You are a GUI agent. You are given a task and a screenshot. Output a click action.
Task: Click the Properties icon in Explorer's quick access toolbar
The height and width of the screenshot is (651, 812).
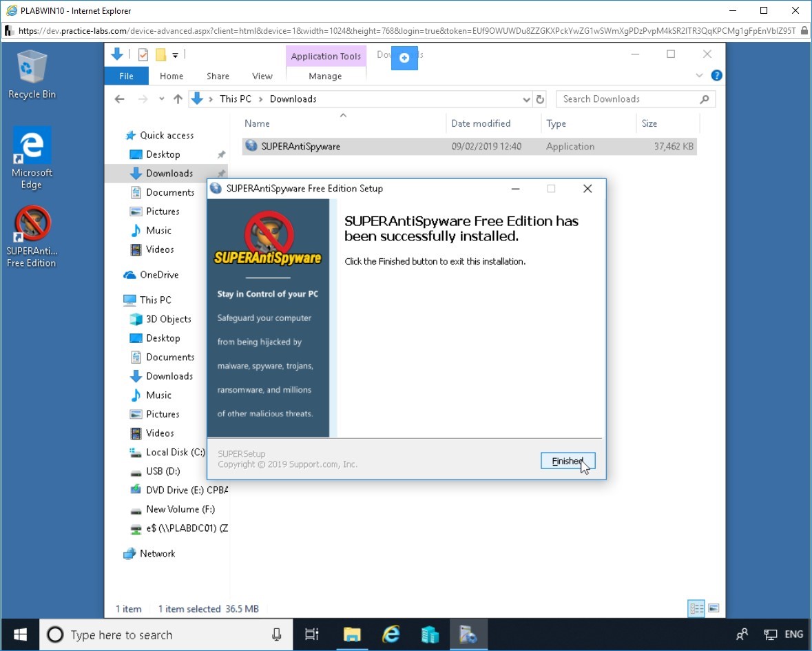pos(143,54)
